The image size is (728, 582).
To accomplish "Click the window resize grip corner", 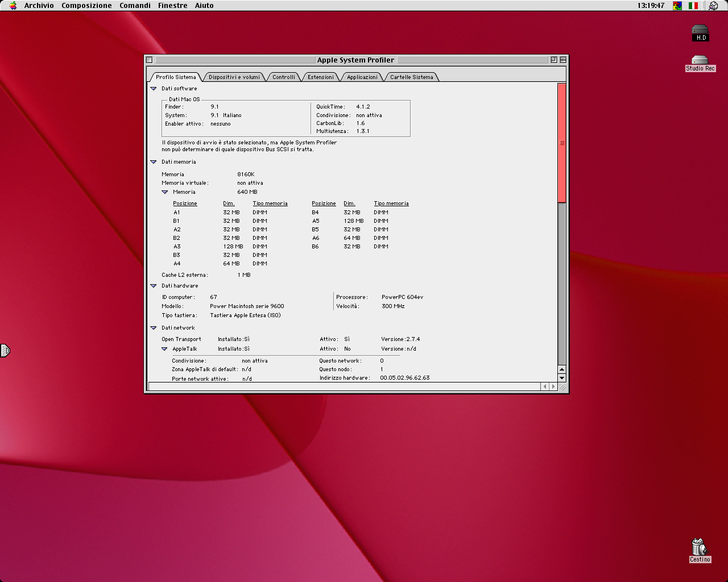I will 562,386.
